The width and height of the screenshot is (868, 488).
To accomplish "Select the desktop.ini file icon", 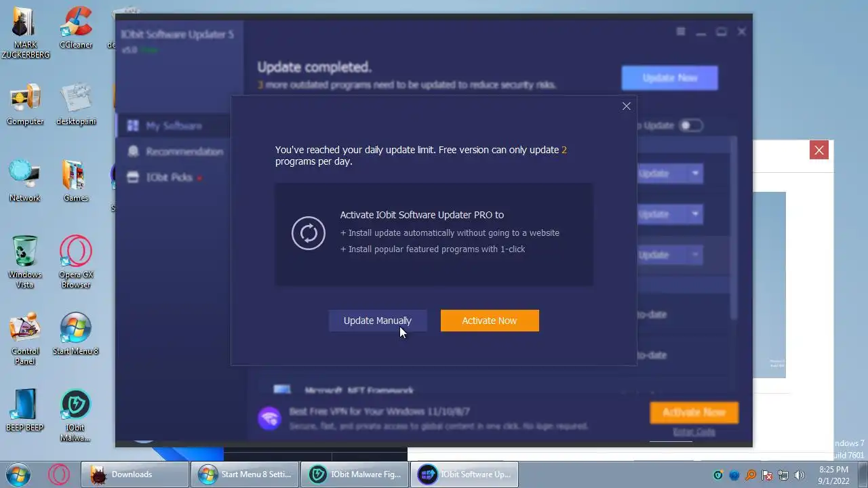I will pos(76,104).
